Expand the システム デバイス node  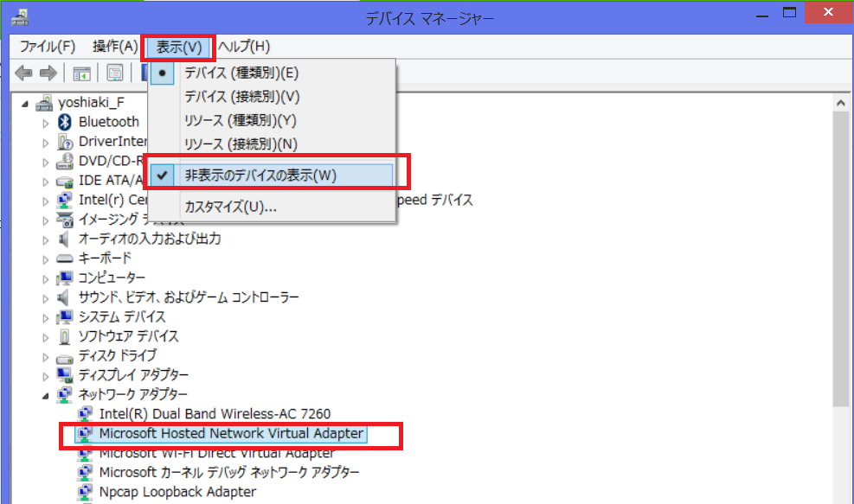click(x=46, y=318)
